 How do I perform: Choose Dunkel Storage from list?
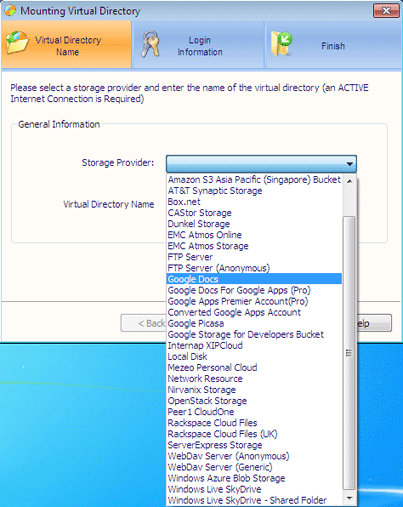(254, 224)
